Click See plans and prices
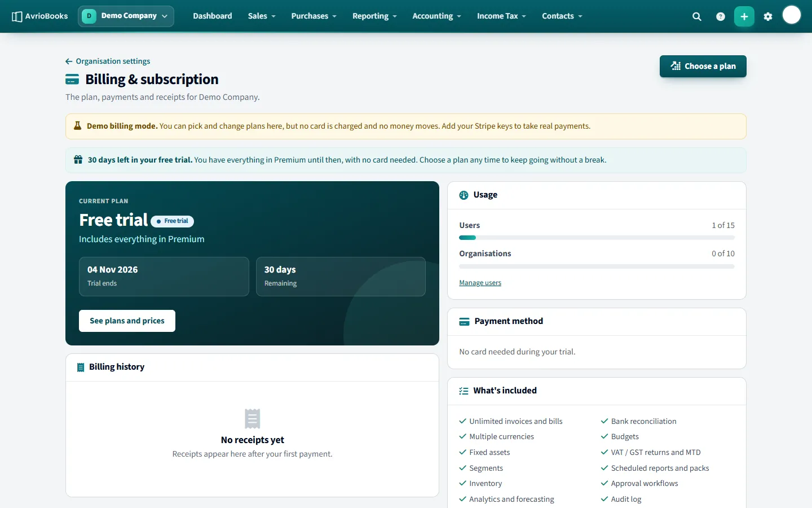Viewport: 812px width, 508px height. (x=127, y=321)
